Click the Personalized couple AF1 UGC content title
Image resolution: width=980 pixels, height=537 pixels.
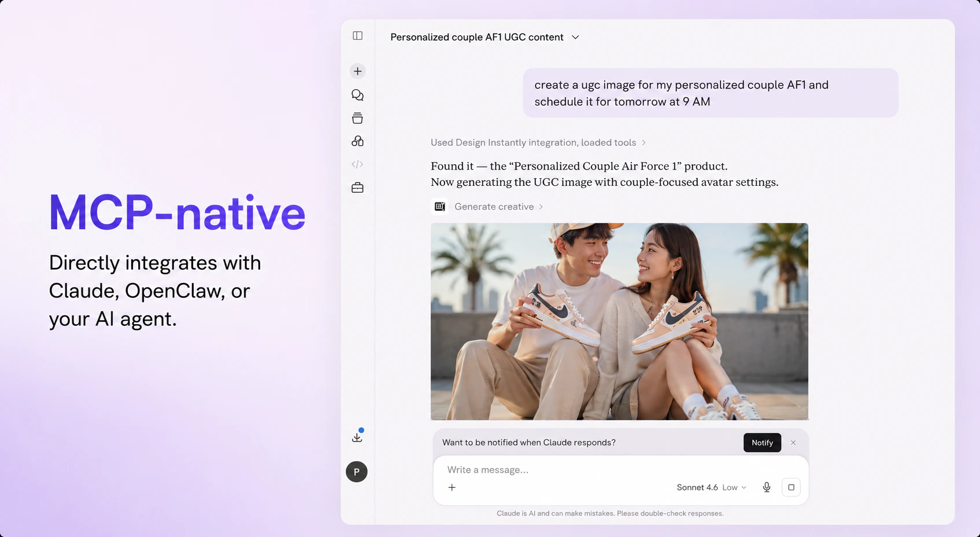tap(477, 37)
